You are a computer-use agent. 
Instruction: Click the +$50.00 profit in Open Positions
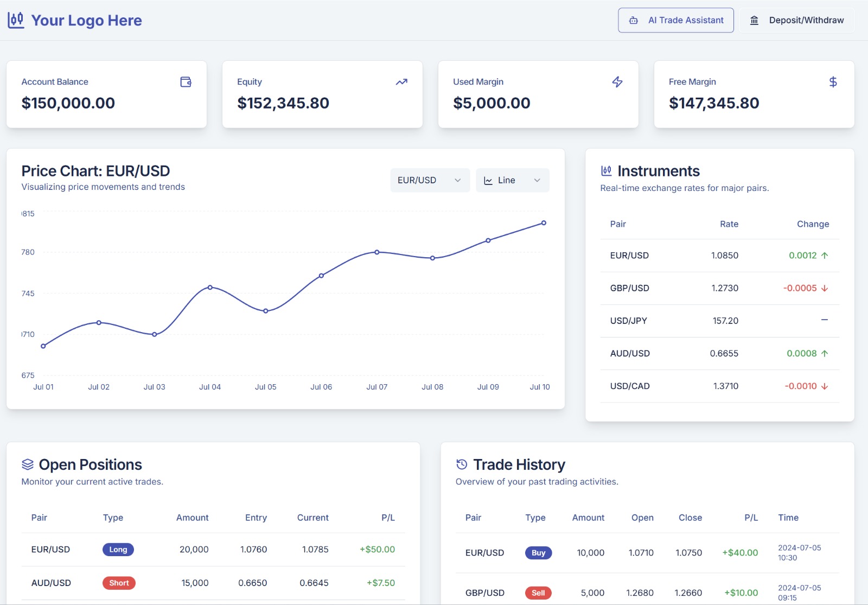click(x=378, y=550)
